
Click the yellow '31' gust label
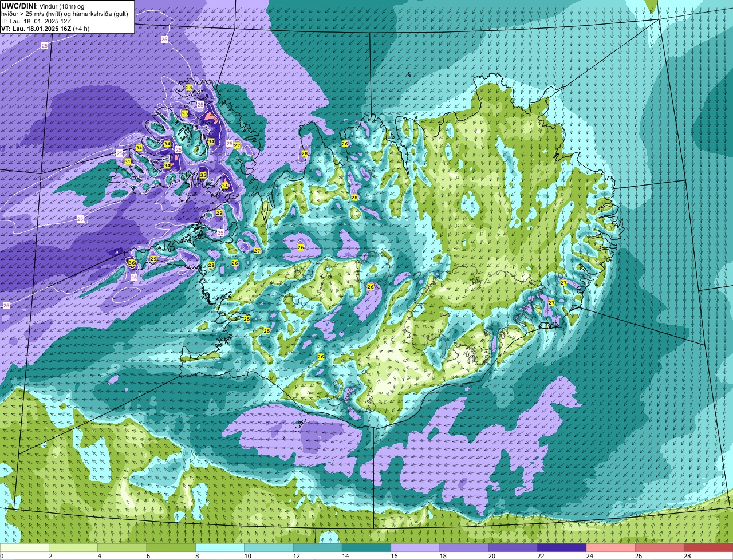[128, 161]
